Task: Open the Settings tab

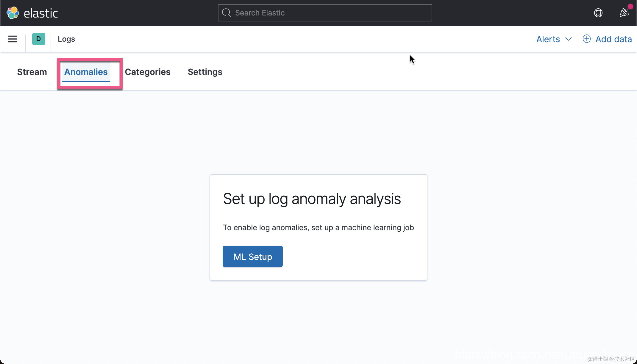Action: (x=205, y=72)
